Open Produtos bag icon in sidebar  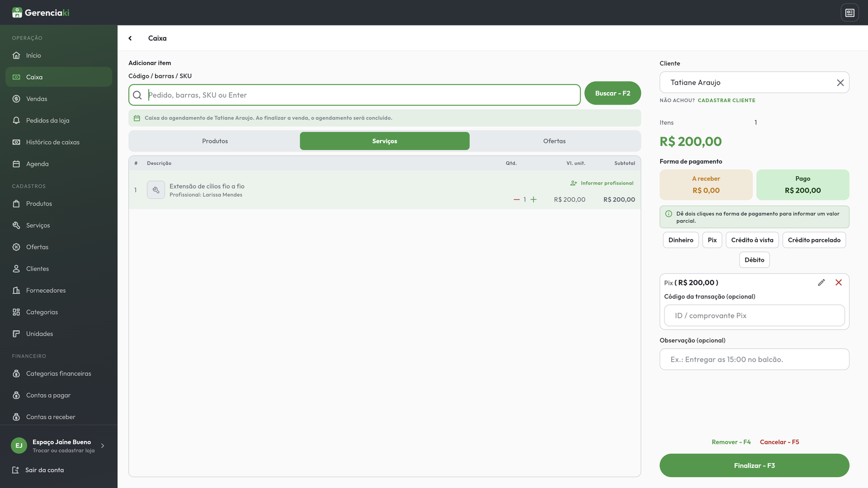pos(16,203)
